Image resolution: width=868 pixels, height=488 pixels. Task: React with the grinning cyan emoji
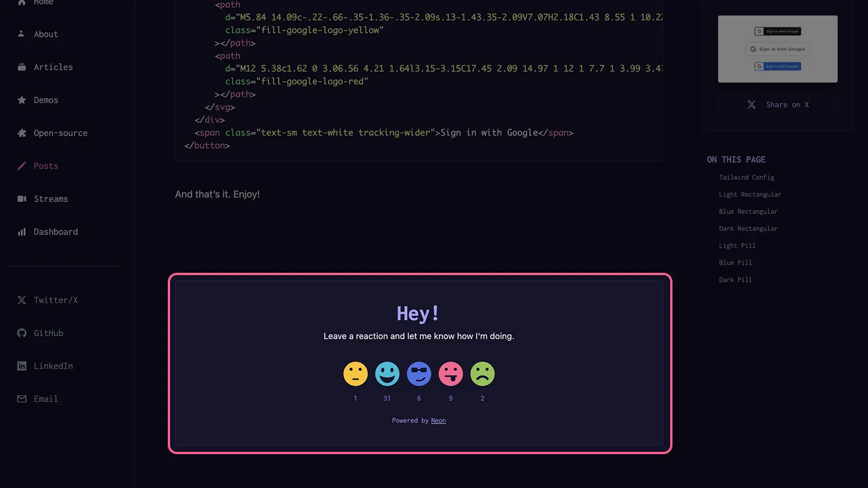click(x=387, y=374)
